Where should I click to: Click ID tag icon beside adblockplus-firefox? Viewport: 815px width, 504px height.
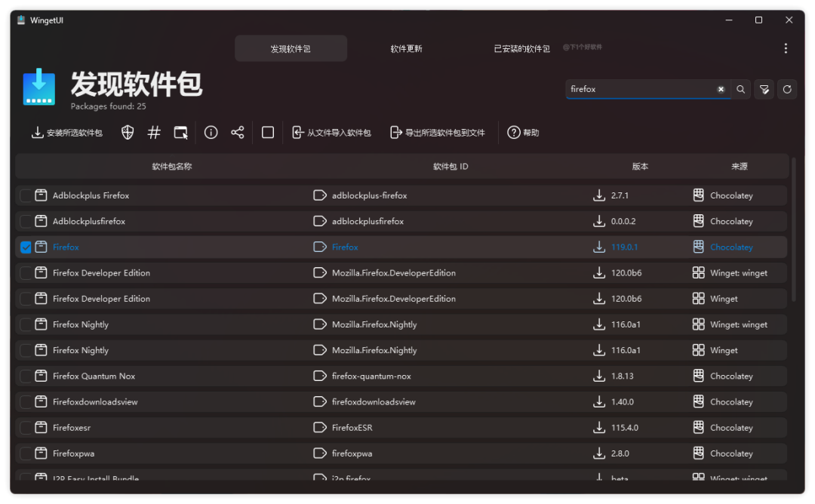(320, 195)
